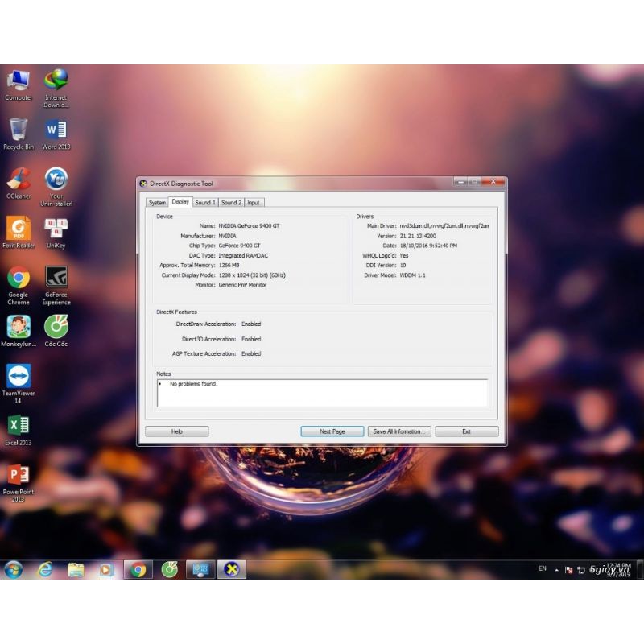644x644 pixels.
Task: Go to the Input tab
Action: tap(254, 203)
